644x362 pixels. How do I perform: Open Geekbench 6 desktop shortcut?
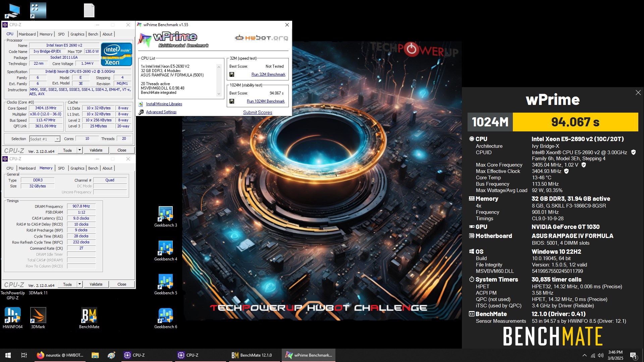coord(166,318)
